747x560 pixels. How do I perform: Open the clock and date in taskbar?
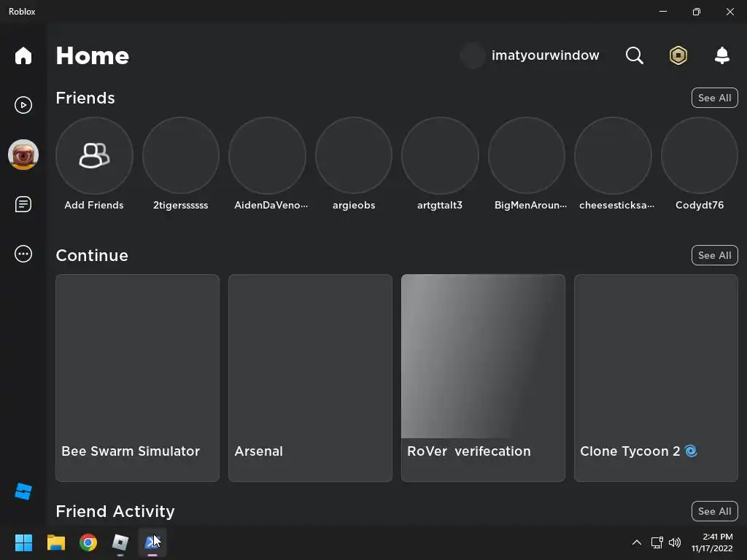click(712, 542)
